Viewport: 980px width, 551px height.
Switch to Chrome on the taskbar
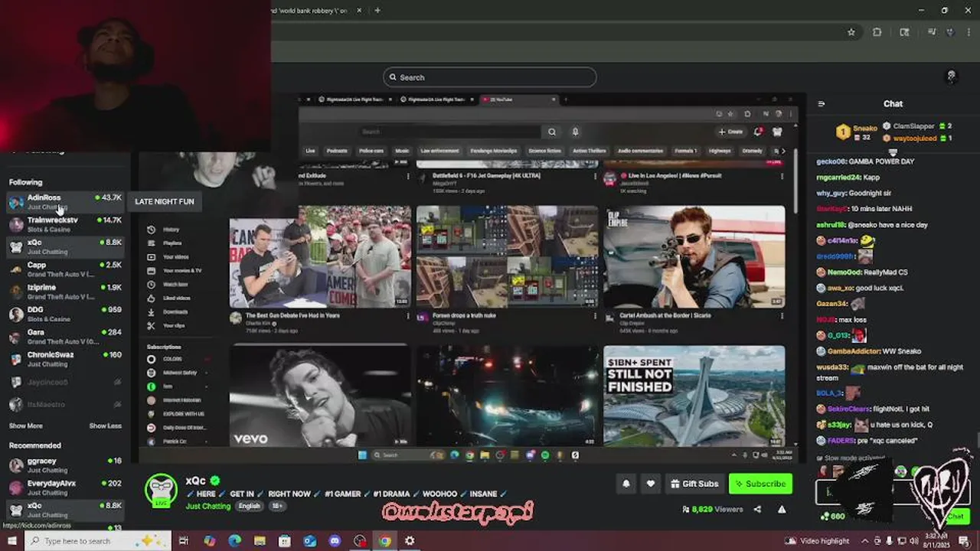click(x=384, y=541)
